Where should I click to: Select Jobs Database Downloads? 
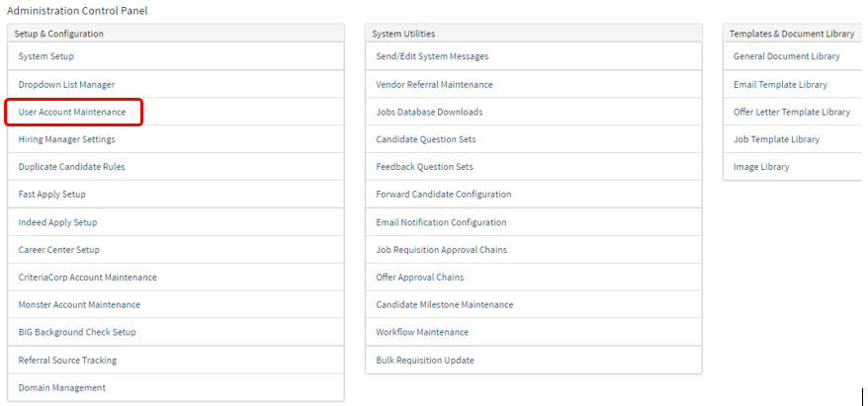click(x=429, y=112)
